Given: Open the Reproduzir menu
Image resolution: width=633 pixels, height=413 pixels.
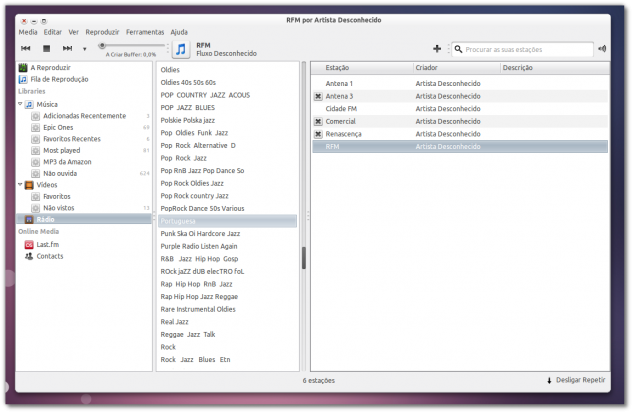Looking at the screenshot, I should (102, 32).
